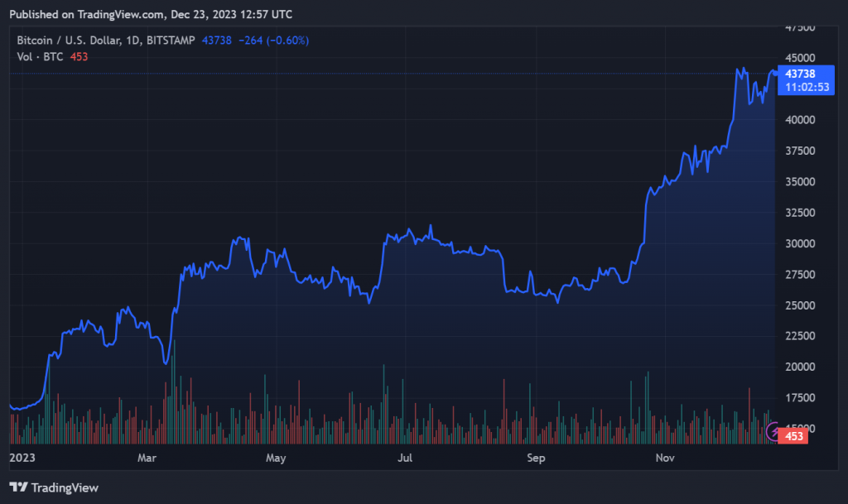Click the −264 (−0.60%) price change value

tap(273, 41)
